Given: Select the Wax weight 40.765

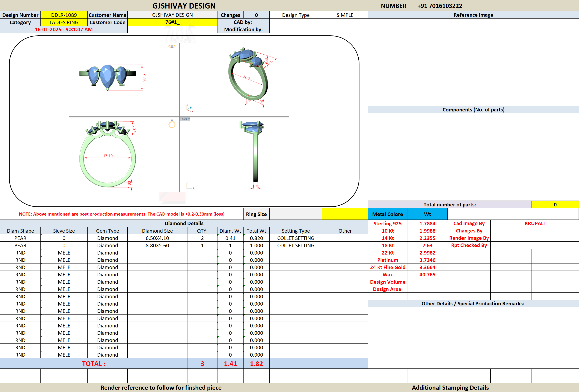Looking at the screenshot, I should tap(427, 274).
